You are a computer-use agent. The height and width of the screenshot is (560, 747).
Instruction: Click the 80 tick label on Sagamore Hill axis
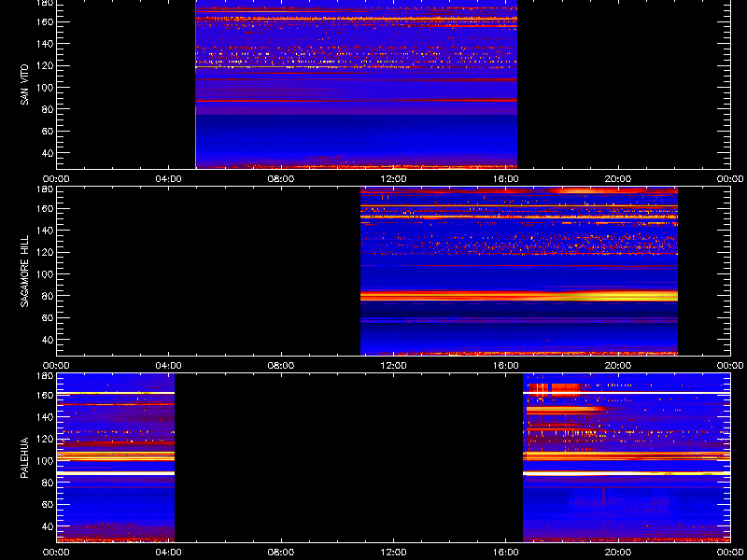tap(48, 296)
